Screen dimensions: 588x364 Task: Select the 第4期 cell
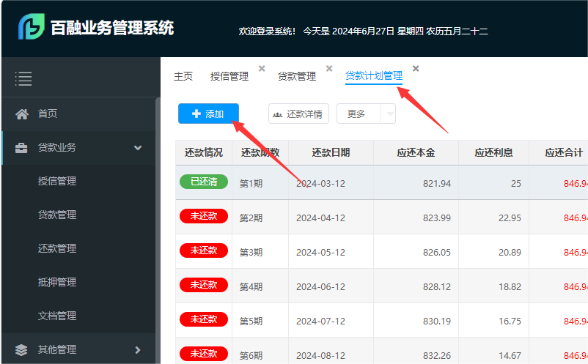(260, 287)
